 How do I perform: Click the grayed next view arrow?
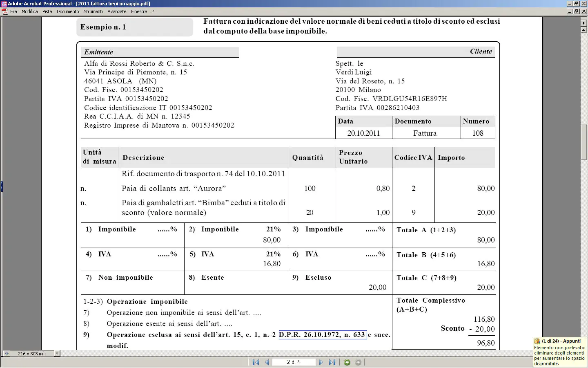pos(358,362)
